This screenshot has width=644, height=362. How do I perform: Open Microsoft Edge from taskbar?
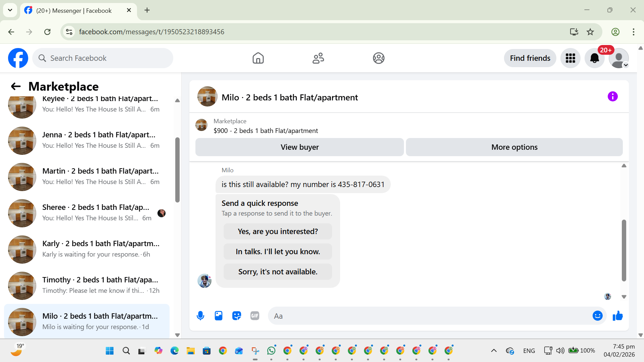pyautogui.click(x=174, y=351)
